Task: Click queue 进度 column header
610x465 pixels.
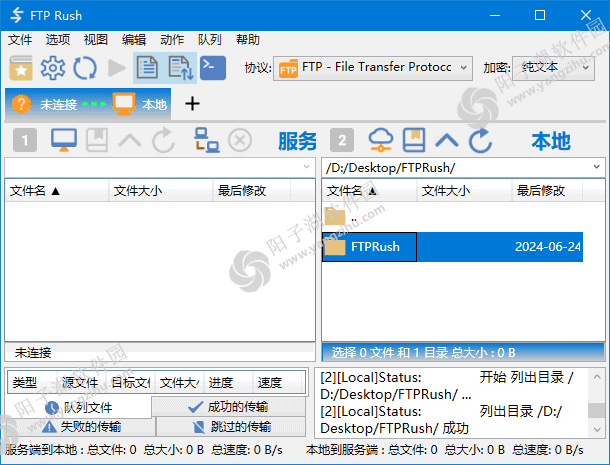Action: pyautogui.click(x=228, y=383)
